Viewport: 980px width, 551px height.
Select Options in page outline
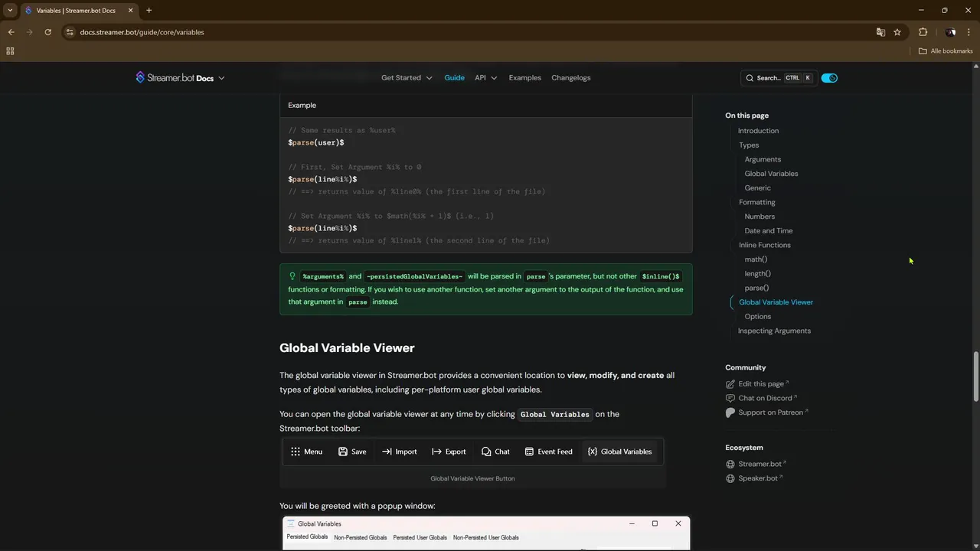pyautogui.click(x=757, y=317)
